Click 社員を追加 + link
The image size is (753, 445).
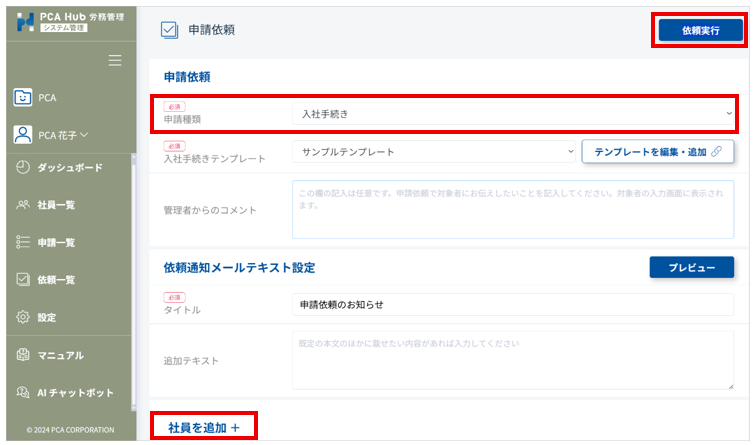[x=204, y=427]
